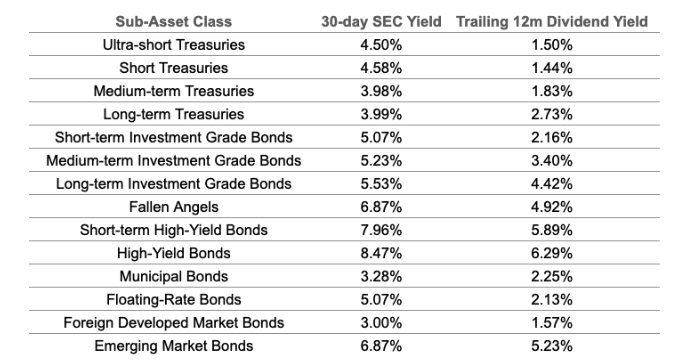The width and height of the screenshot is (674, 363).
Task: Click the Trailing 12m Dividend Yield header
Action: 552,22
